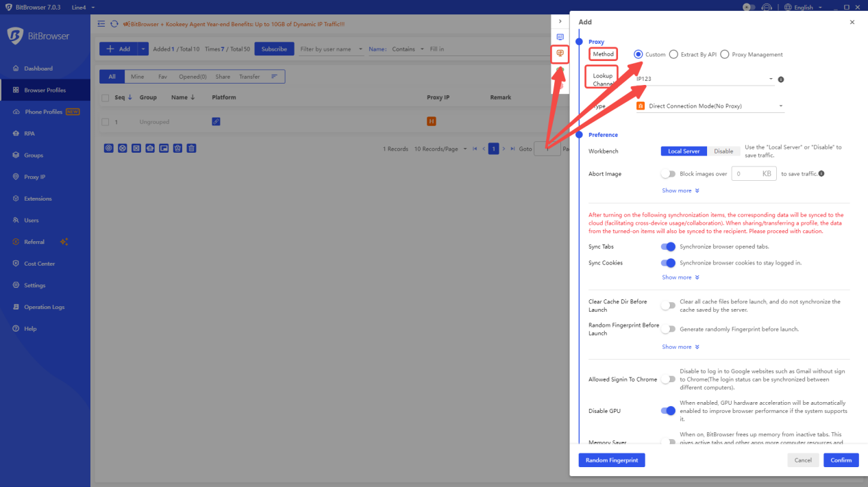Image resolution: width=868 pixels, height=487 pixels.
Task: Open Extensions in the sidebar
Action: (x=38, y=199)
